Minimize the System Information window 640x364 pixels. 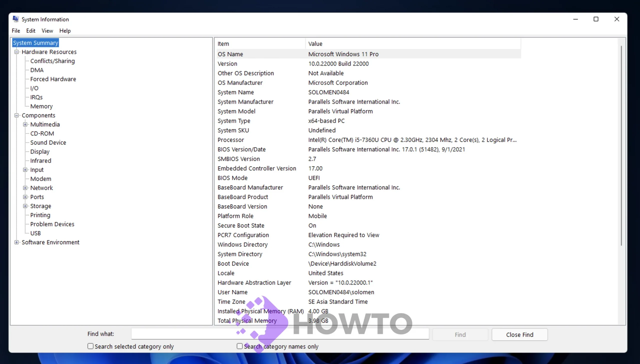tap(575, 19)
